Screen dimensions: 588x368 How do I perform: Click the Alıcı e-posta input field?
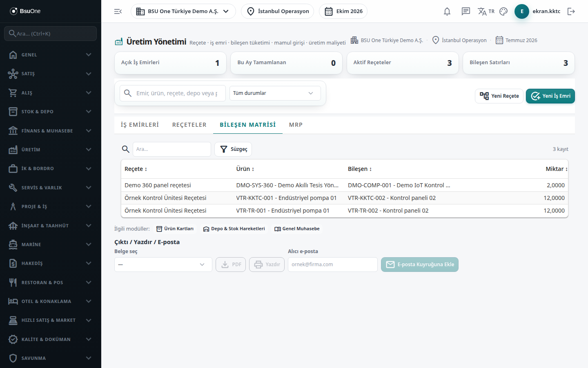click(x=333, y=265)
